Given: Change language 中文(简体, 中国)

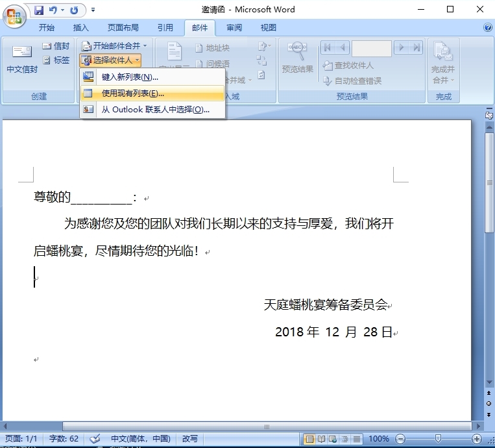Looking at the screenshot, I should coord(141,439).
